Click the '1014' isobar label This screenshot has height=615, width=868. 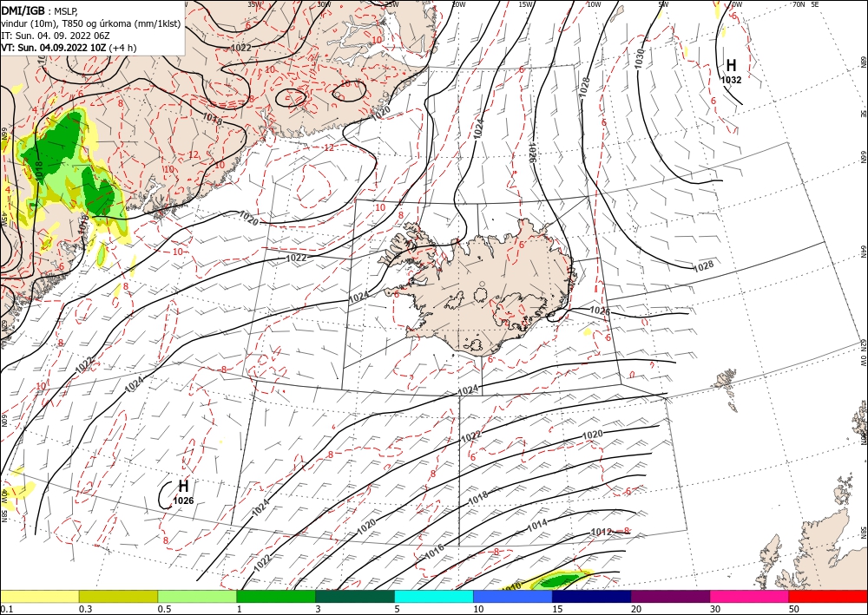(x=537, y=524)
